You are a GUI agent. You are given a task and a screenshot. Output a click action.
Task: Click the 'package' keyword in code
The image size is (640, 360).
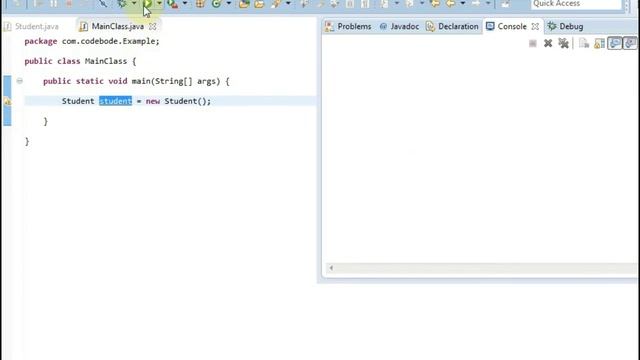pos(41,41)
